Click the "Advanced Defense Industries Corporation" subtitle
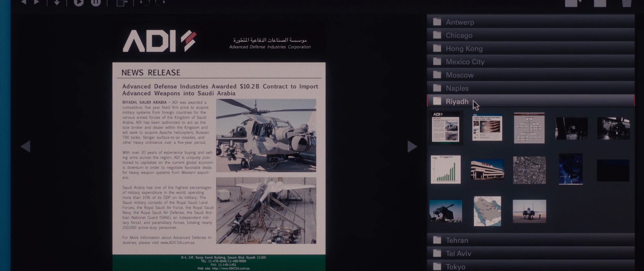 click(270, 47)
